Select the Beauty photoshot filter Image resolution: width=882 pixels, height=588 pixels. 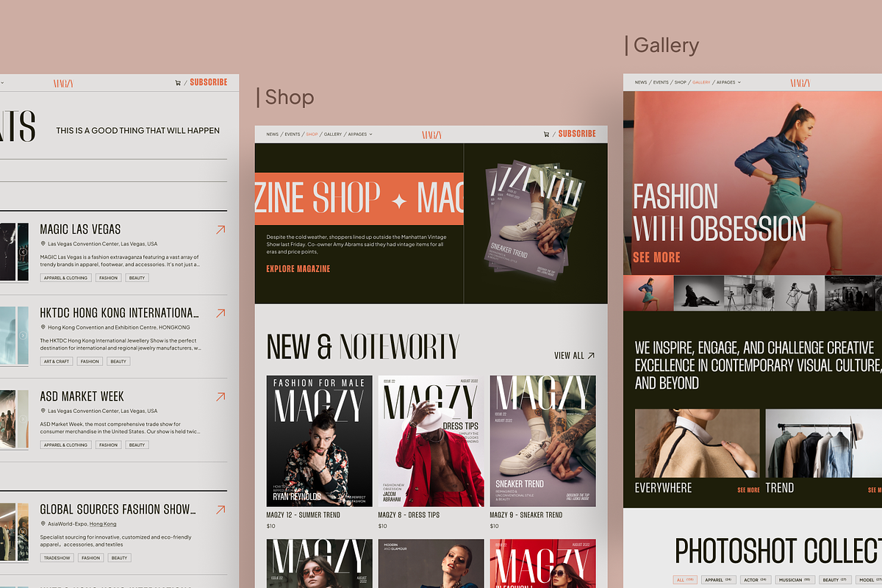tap(836, 580)
